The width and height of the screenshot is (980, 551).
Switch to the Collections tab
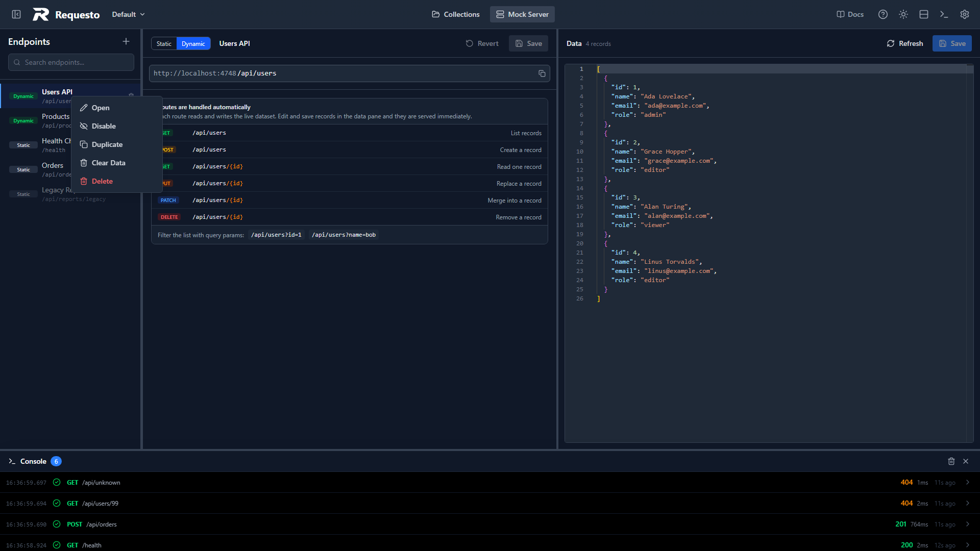(x=456, y=14)
